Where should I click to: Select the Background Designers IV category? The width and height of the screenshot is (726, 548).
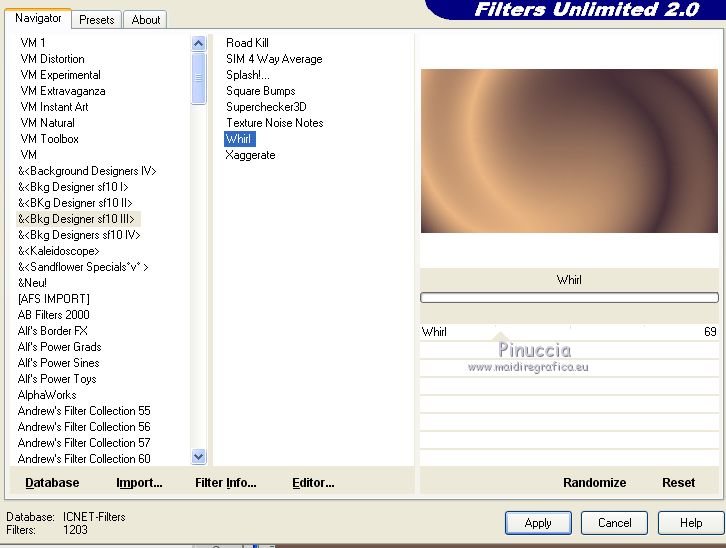click(x=87, y=171)
